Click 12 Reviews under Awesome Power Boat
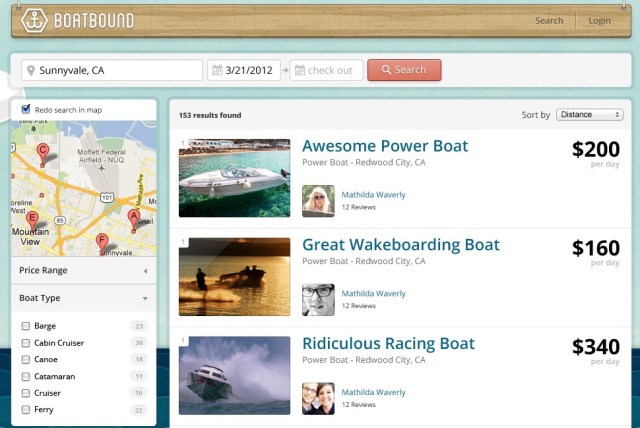The height and width of the screenshot is (428, 640). point(358,207)
